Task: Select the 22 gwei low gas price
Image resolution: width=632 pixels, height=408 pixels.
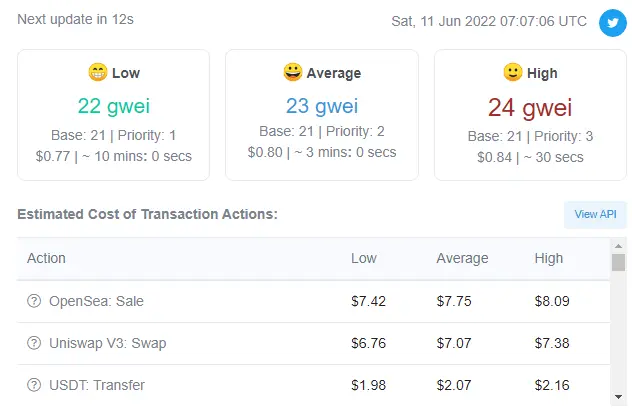Action: pyautogui.click(x=114, y=106)
